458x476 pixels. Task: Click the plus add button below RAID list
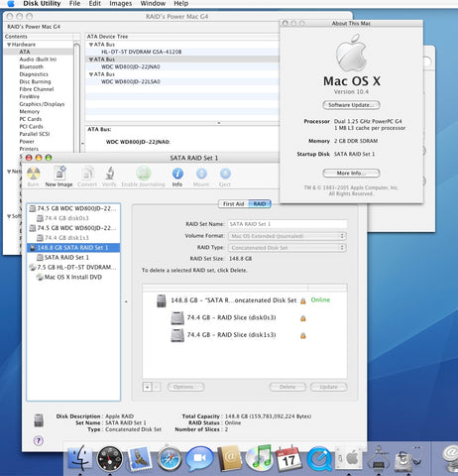[x=148, y=387]
